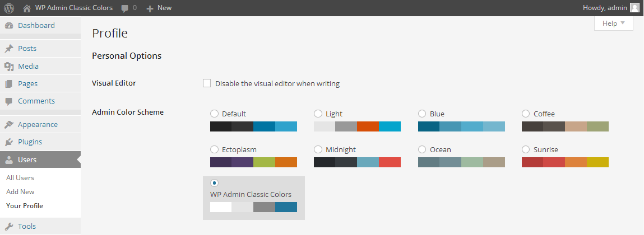Screen dimensions: 644x235
Task: Click the Ectoplasm scheme color palette
Action: (x=253, y=162)
